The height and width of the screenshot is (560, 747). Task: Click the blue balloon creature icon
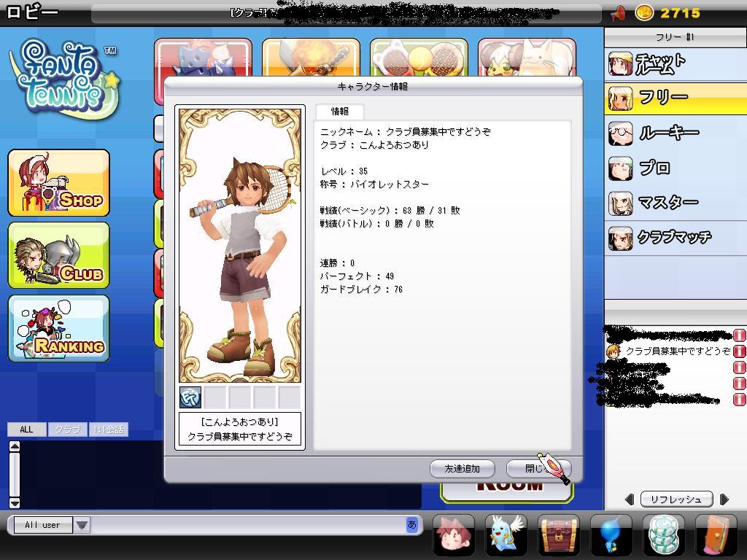coord(611,535)
